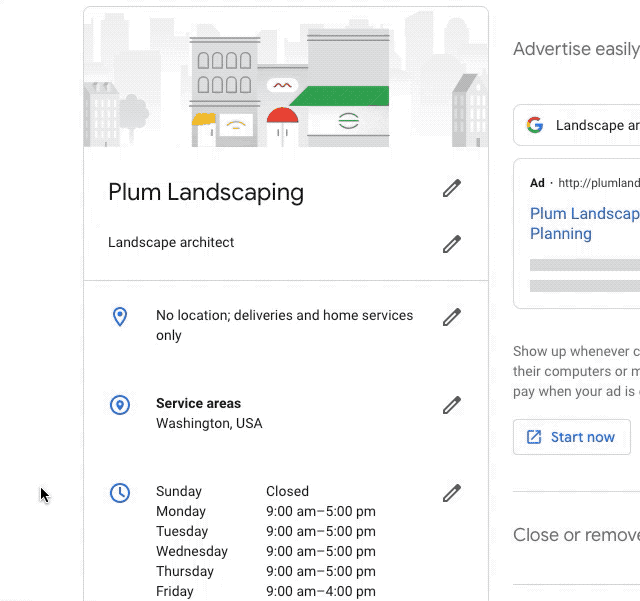Click the No location; deliveries and home services text
The width and height of the screenshot is (640, 601).
click(284, 325)
